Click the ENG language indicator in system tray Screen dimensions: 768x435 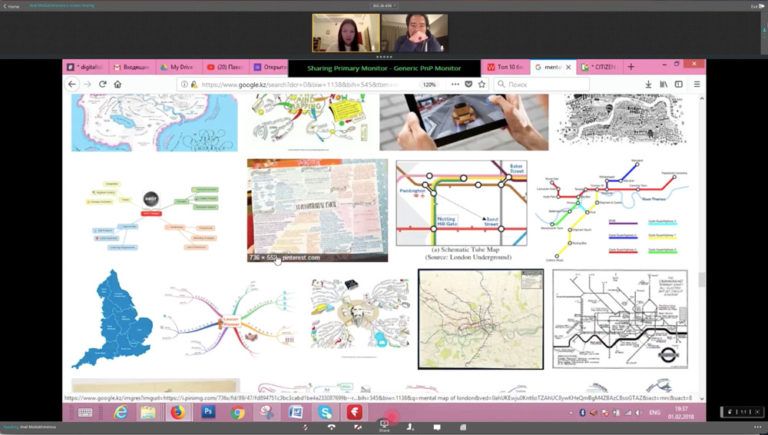click(650, 412)
